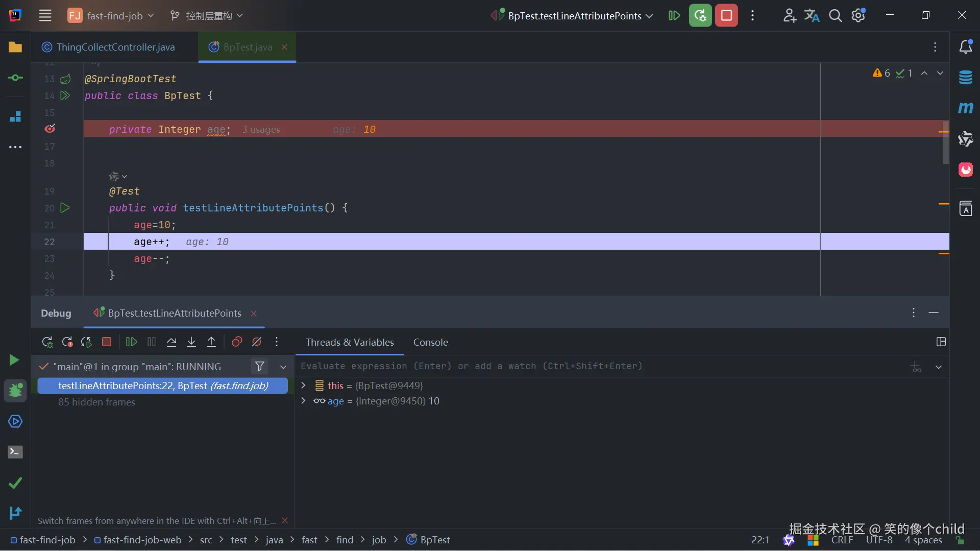This screenshot has height=551, width=980.
Task: Select the Threads & Variables tab
Action: tap(350, 342)
